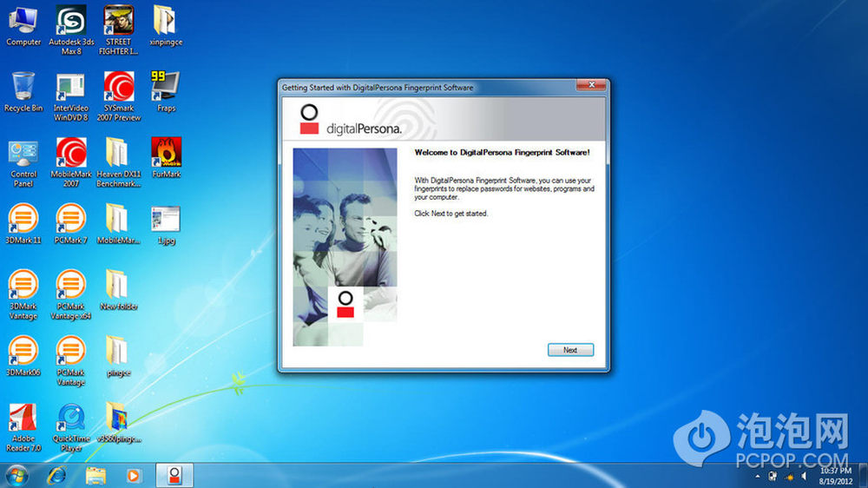Select the InterVideo WinDVD 8 shortcut

[71, 96]
